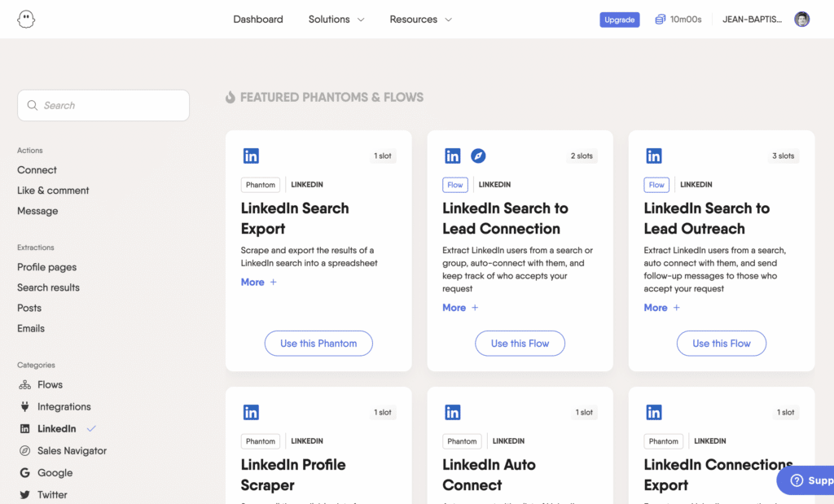This screenshot has width=834, height=504.
Task: Click the PhantomBuster ghost logo
Action: pyautogui.click(x=25, y=20)
